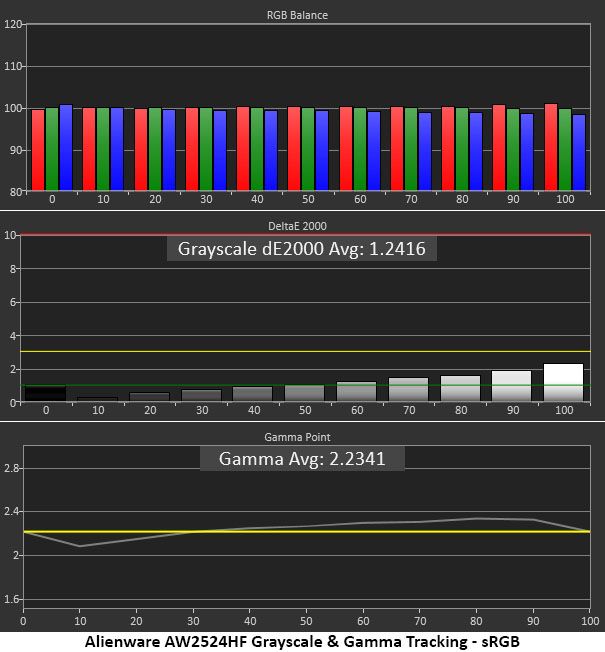Screen dimensions: 605x652
Task: Click the DeltaE bar at level 90
Action: pyautogui.click(x=511, y=386)
